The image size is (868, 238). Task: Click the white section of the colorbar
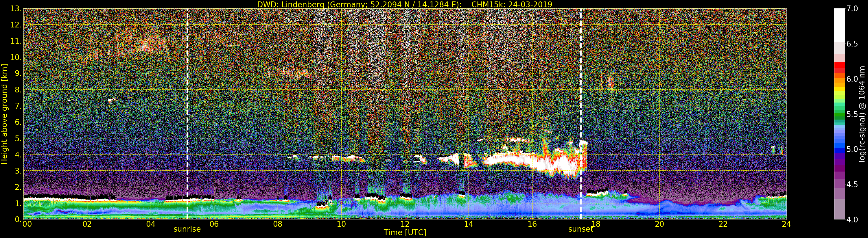tap(839, 25)
